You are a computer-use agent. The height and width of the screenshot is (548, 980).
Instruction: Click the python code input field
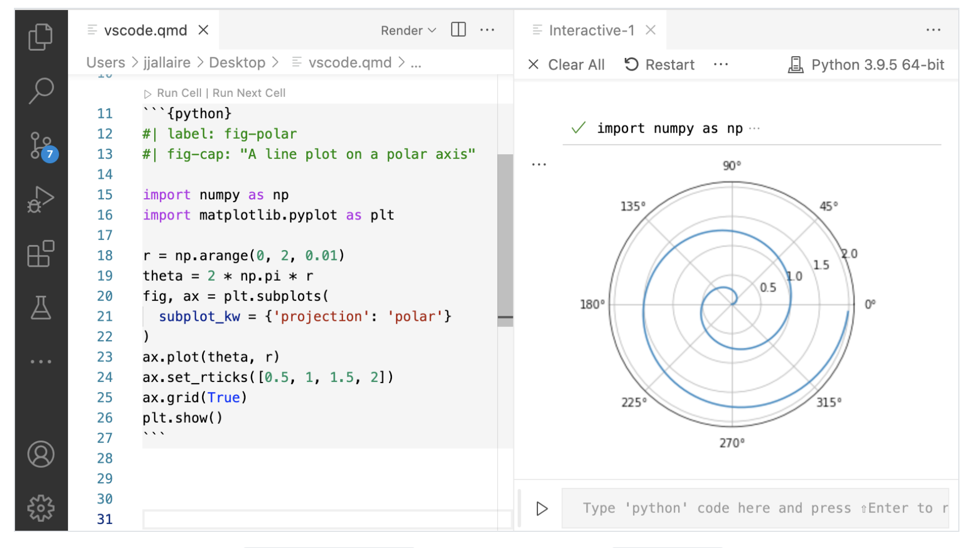tap(754, 508)
